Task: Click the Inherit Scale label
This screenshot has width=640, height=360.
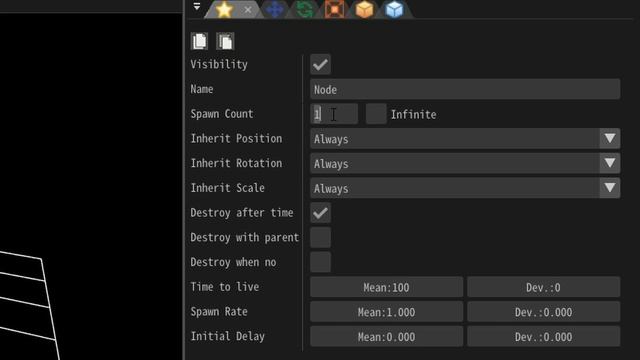Action: (x=227, y=188)
